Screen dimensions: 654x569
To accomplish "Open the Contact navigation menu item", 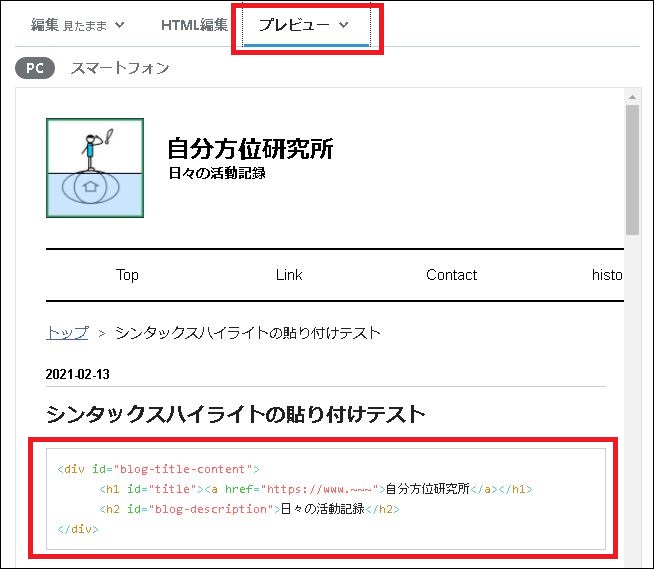I will [451, 275].
